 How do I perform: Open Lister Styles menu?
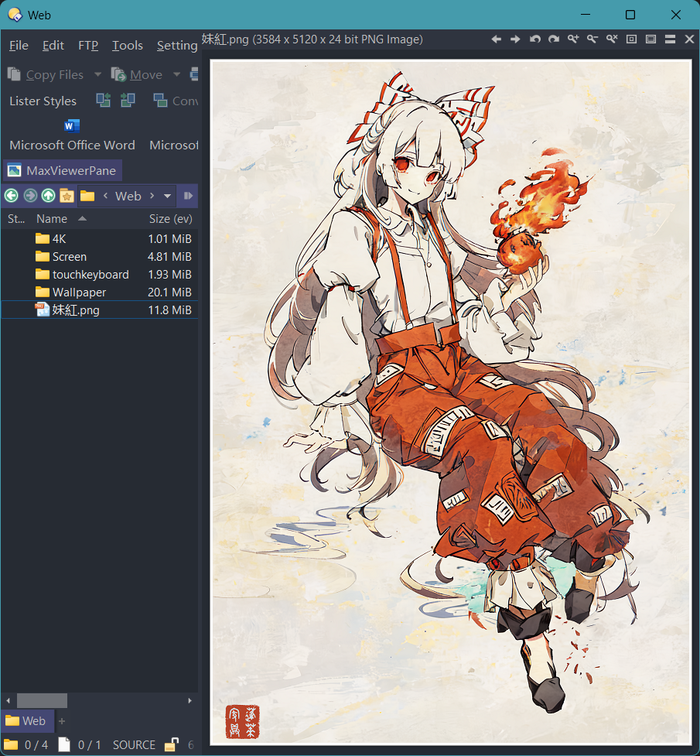pyautogui.click(x=43, y=101)
